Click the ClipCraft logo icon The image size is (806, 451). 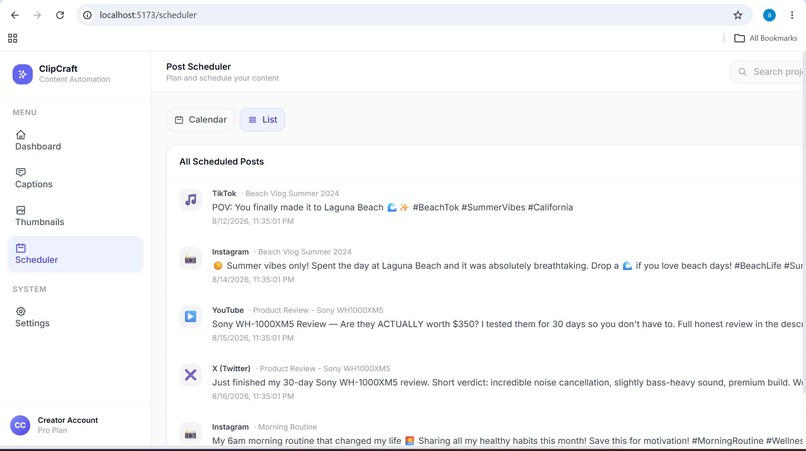23,74
